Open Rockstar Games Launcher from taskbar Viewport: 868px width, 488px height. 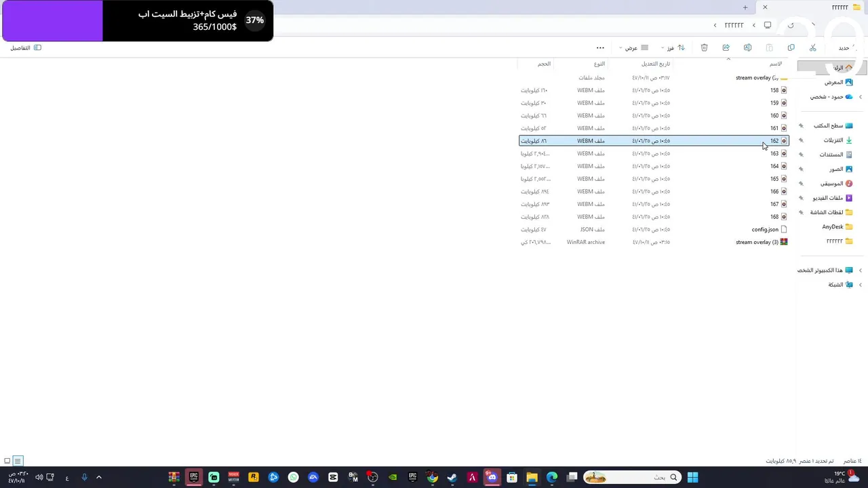coord(254,477)
